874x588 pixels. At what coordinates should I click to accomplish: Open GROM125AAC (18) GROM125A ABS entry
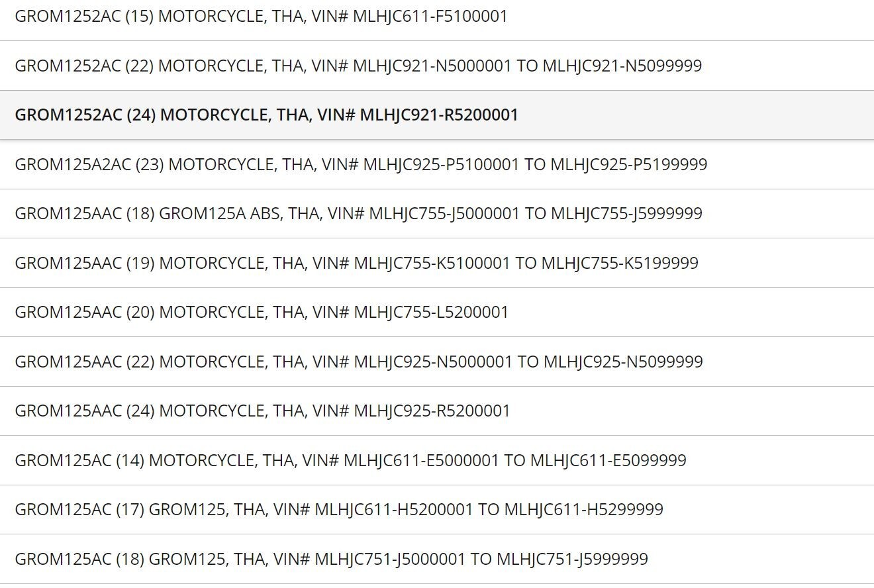(437, 213)
